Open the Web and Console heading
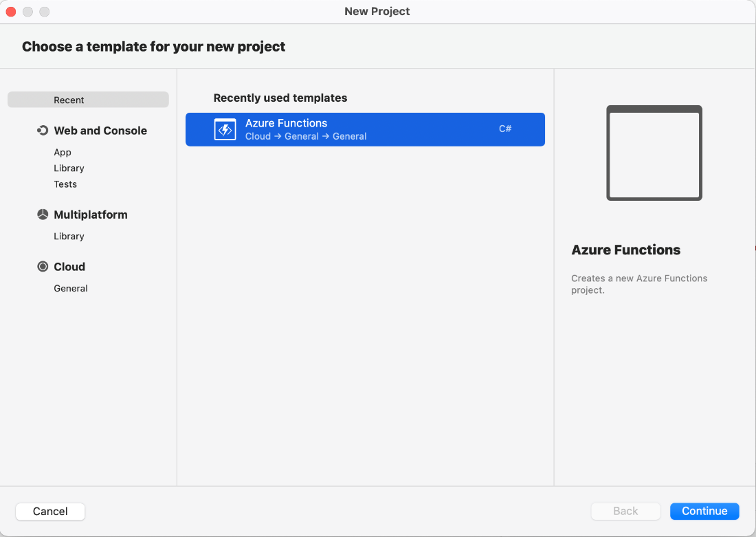Image resolution: width=756 pixels, height=537 pixels. pyautogui.click(x=100, y=130)
